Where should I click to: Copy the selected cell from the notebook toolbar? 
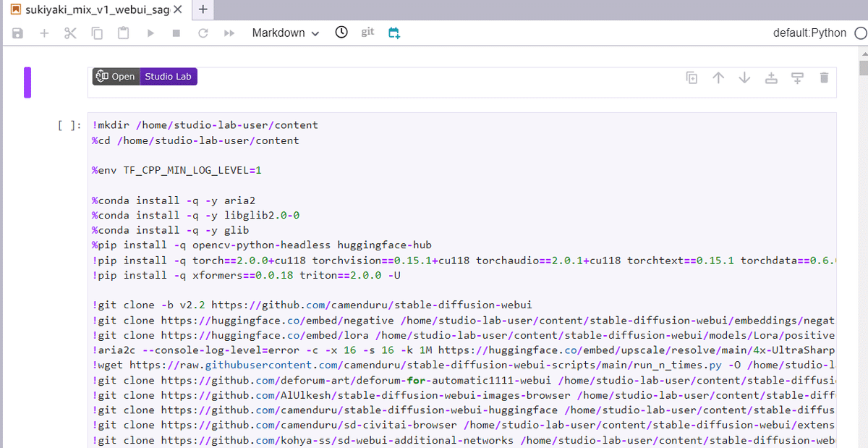click(97, 33)
